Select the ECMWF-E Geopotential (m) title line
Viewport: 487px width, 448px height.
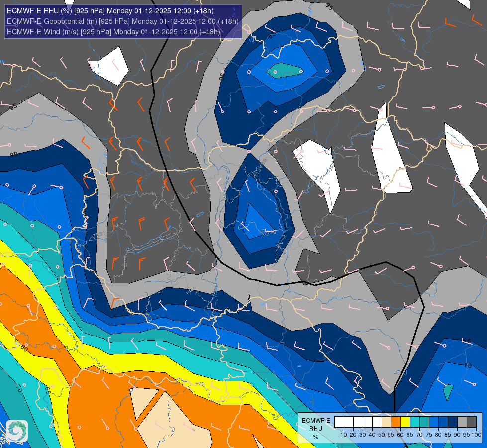[x=123, y=21]
